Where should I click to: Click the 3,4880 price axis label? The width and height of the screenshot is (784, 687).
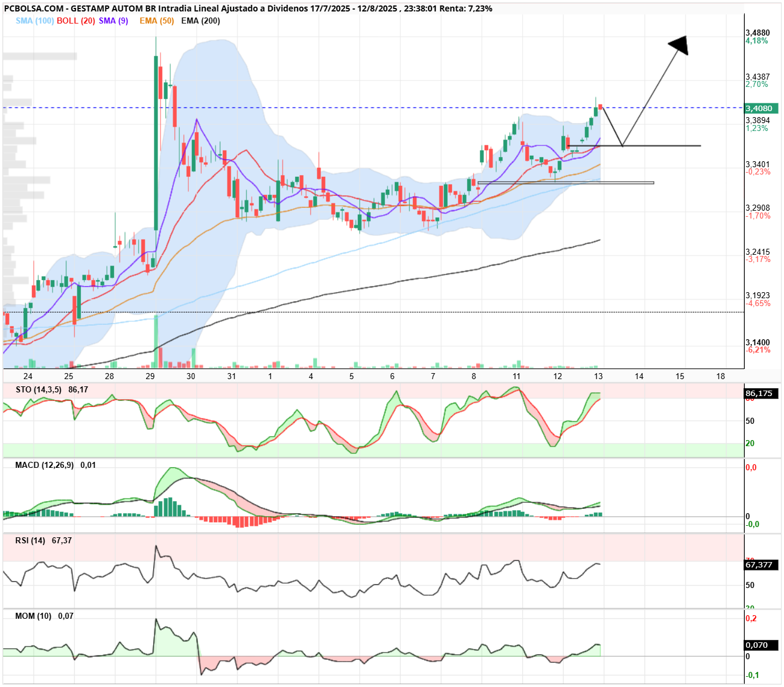757,33
